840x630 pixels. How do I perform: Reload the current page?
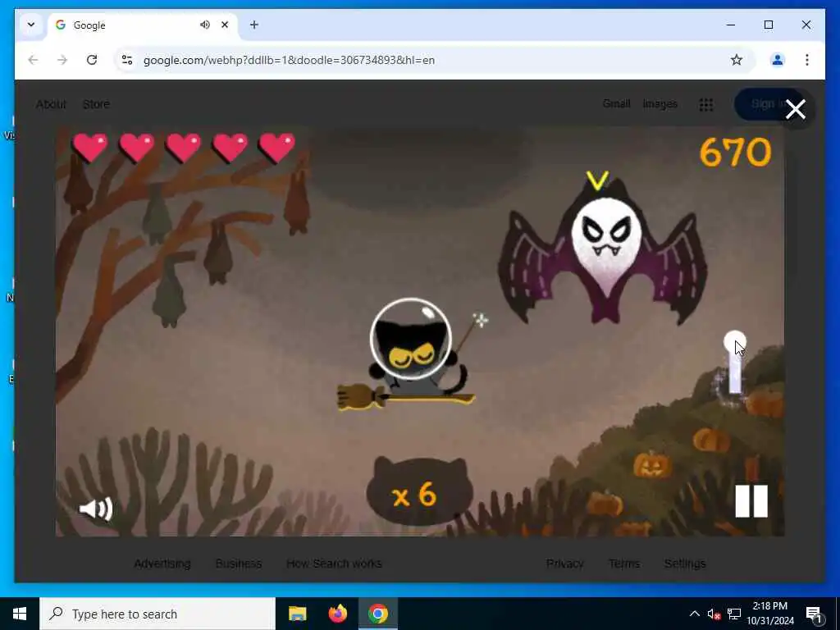(92, 60)
